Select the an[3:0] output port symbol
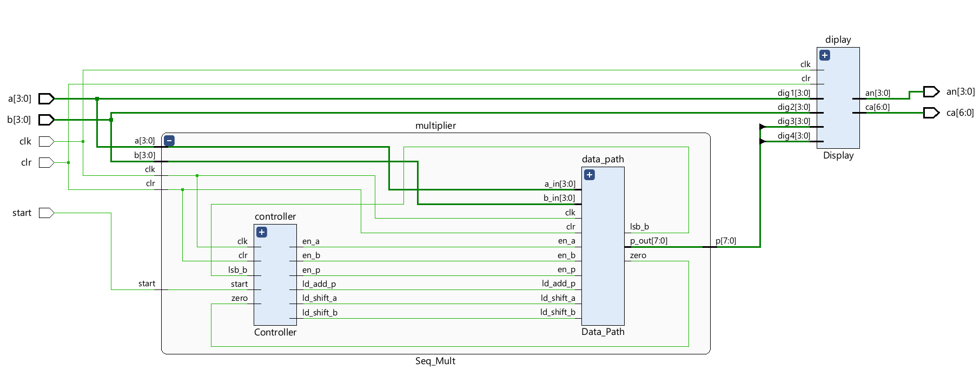Image resolution: width=980 pixels, height=382 pixels. pos(931,91)
